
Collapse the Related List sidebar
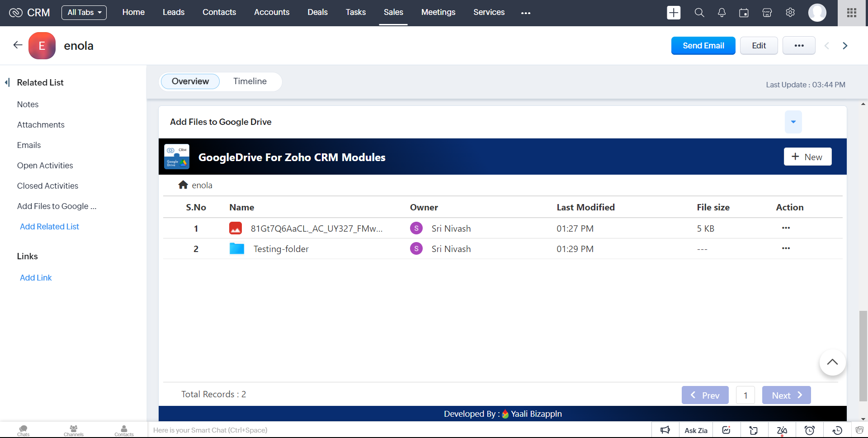pyautogui.click(x=7, y=82)
